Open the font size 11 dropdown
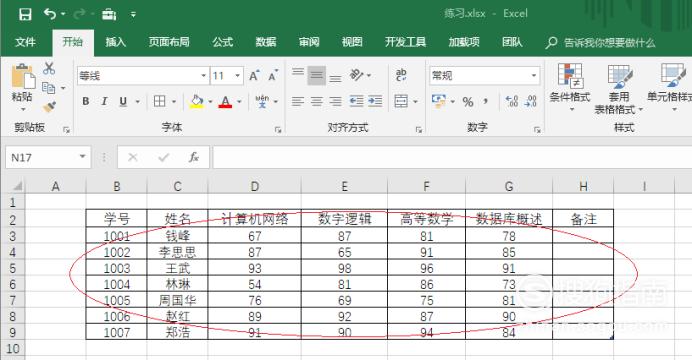Image resolution: width=692 pixels, height=360 pixels. pyautogui.click(x=238, y=76)
